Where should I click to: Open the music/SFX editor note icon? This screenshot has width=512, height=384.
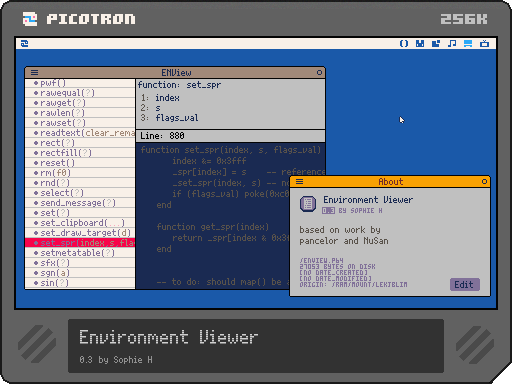(452, 44)
